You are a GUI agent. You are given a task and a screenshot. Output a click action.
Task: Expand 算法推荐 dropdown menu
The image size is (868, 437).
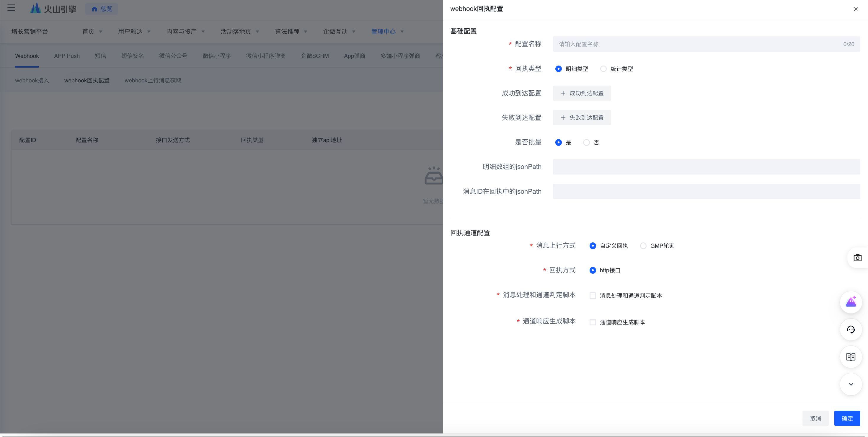(x=291, y=31)
